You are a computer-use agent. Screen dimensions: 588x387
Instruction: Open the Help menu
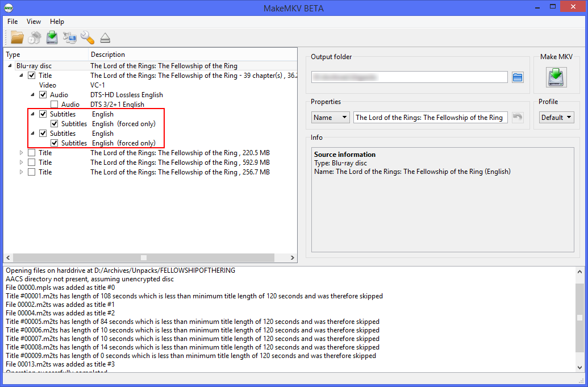(x=57, y=22)
